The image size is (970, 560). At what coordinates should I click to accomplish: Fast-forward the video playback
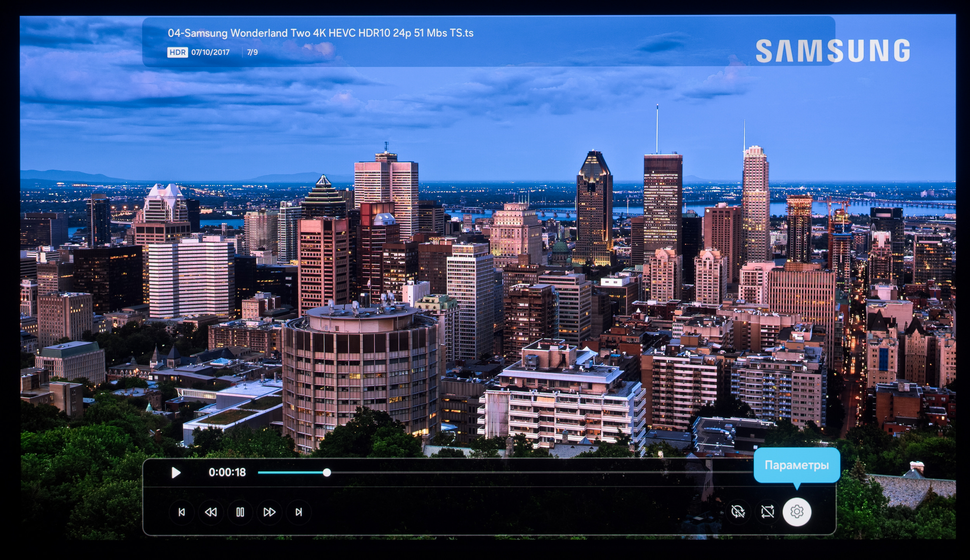tap(269, 512)
